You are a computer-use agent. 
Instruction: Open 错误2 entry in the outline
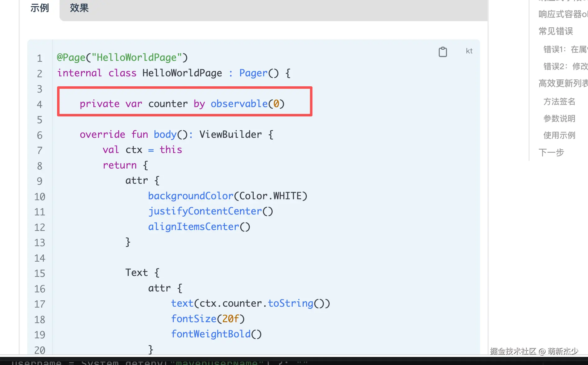(565, 66)
